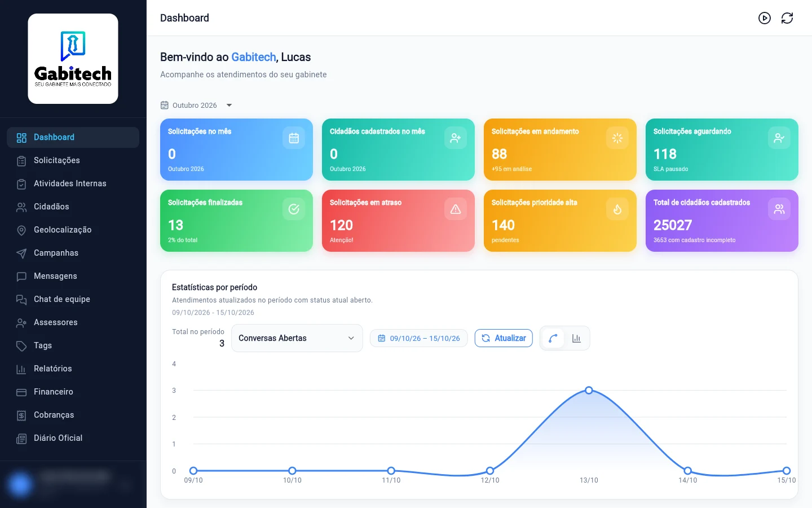The image size is (812, 508).
Task: Open Campanhas in the sidebar
Action: pyautogui.click(x=73, y=253)
